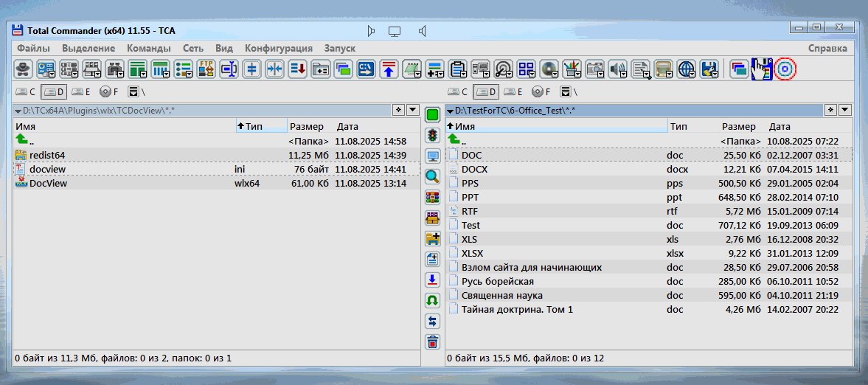Click the traffic light icon in middle bar
The height and width of the screenshot is (385, 868).
point(433,135)
